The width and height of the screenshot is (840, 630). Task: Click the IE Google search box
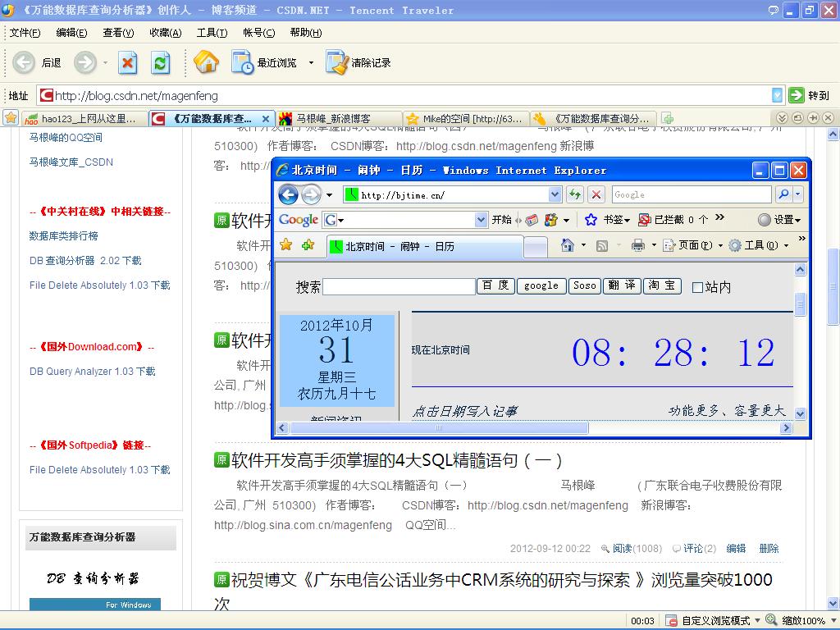pyautogui.click(x=691, y=194)
